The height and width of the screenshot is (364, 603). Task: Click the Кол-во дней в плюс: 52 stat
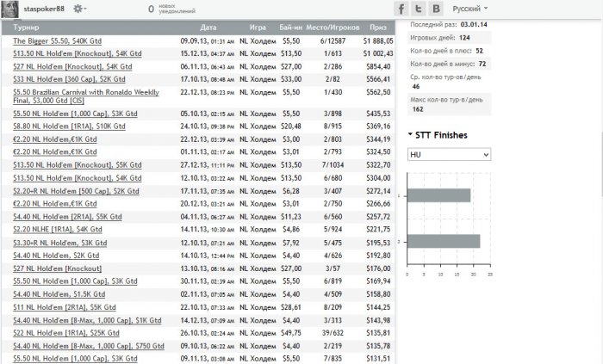(x=449, y=51)
